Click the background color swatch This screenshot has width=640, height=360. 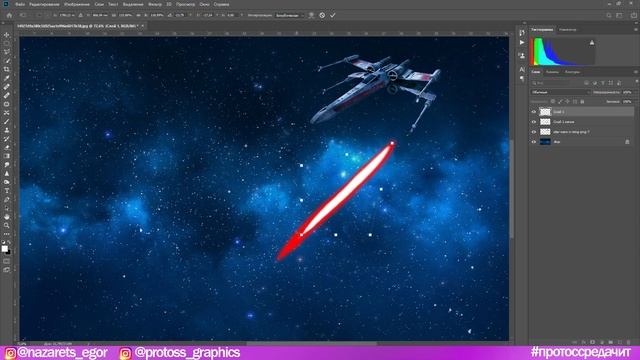[8, 252]
